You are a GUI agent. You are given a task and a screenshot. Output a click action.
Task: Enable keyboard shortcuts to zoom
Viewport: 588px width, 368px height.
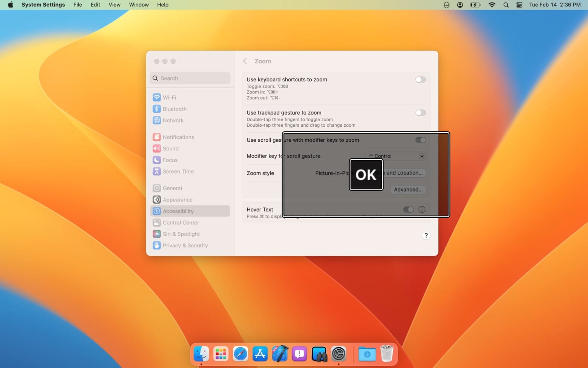[420, 80]
